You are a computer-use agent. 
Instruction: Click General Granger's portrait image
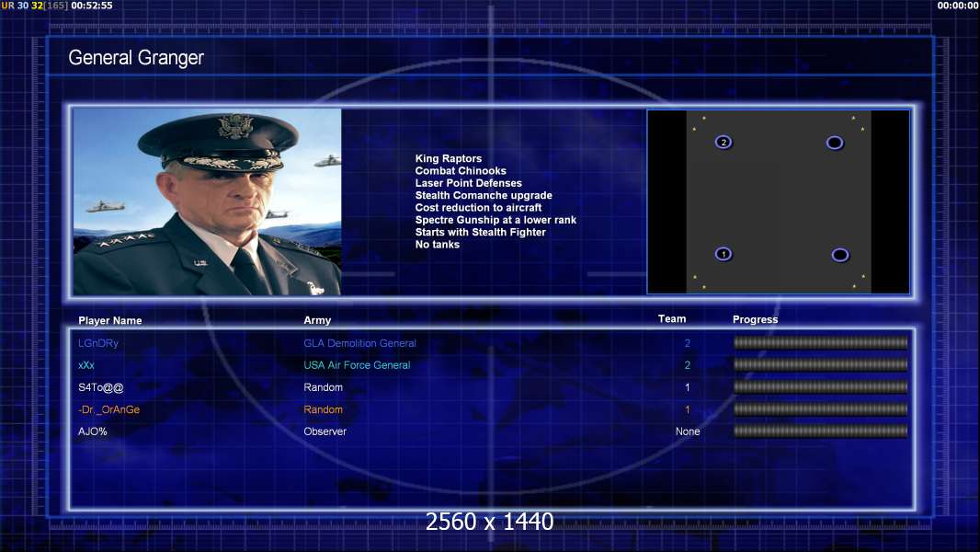coord(207,201)
